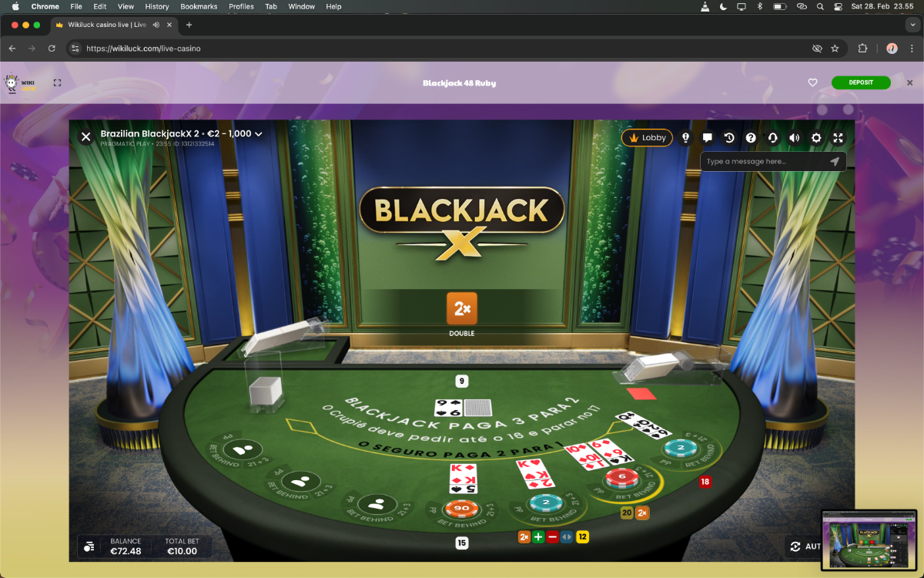The height and width of the screenshot is (578, 924).
Task: Contact support via headset icon
Action: click(772, 138)
